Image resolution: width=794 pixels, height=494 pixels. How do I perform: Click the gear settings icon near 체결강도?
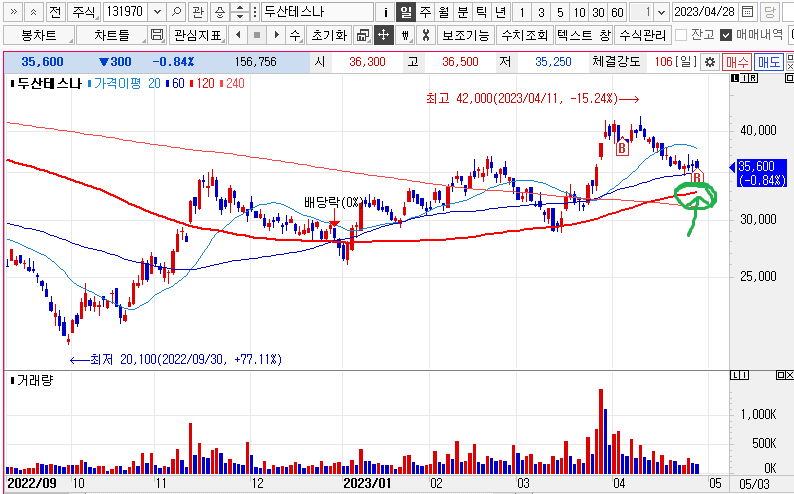tap(710, 62)
